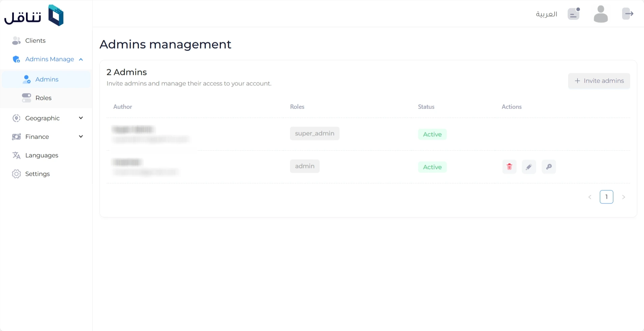644x331 pixels.
Task: Click the Invite admins button
Action: pos(599,81)
